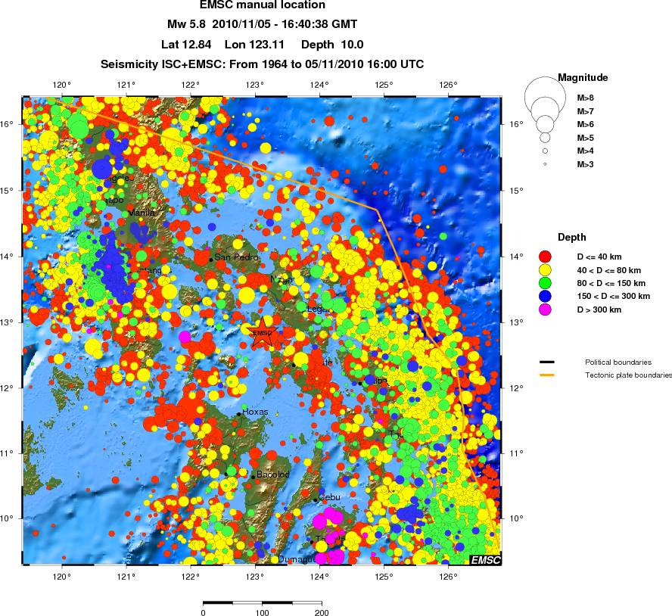This screenshot has width=672, height=616.
Task: Click the 'Lat 12.84' value
Action: pyautogui.click(x=186, y=45)
